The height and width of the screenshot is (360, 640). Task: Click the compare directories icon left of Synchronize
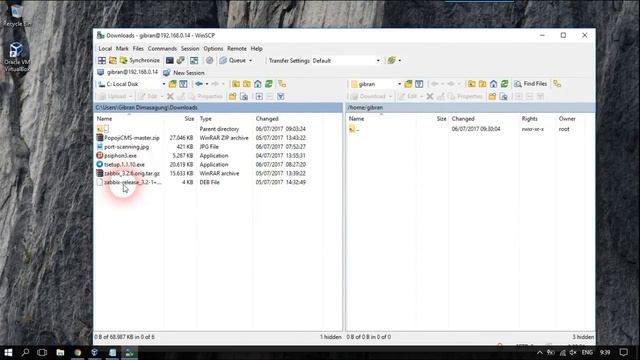point(113,60)
